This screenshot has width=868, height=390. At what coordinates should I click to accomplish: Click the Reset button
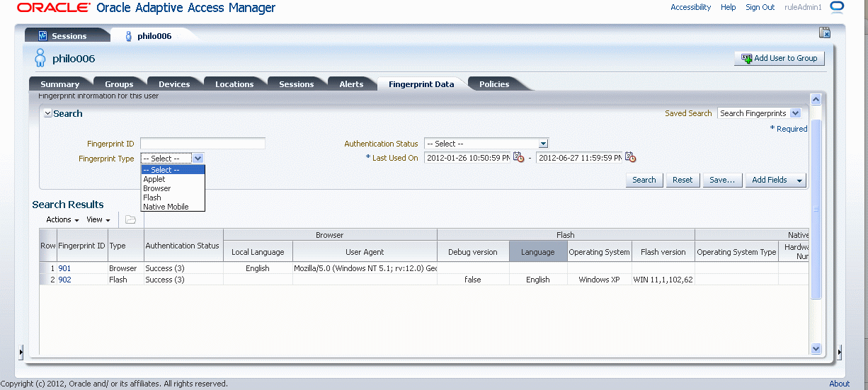683,180
